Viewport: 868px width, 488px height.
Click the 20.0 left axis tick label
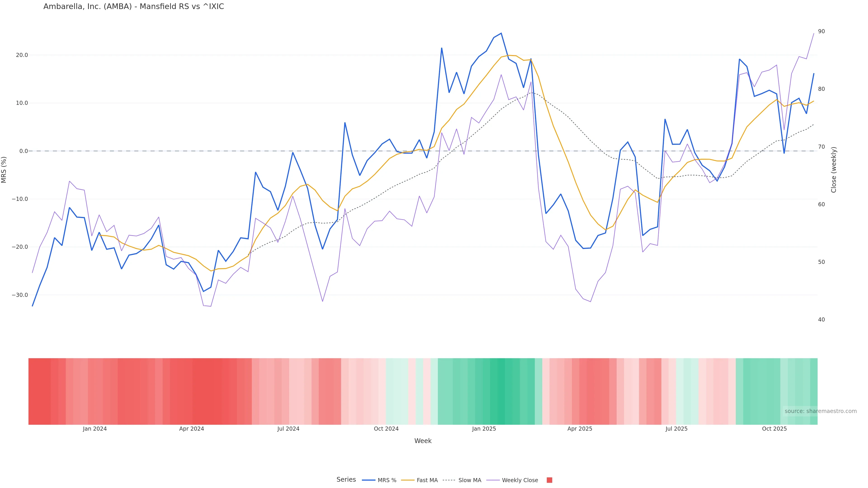22,55
